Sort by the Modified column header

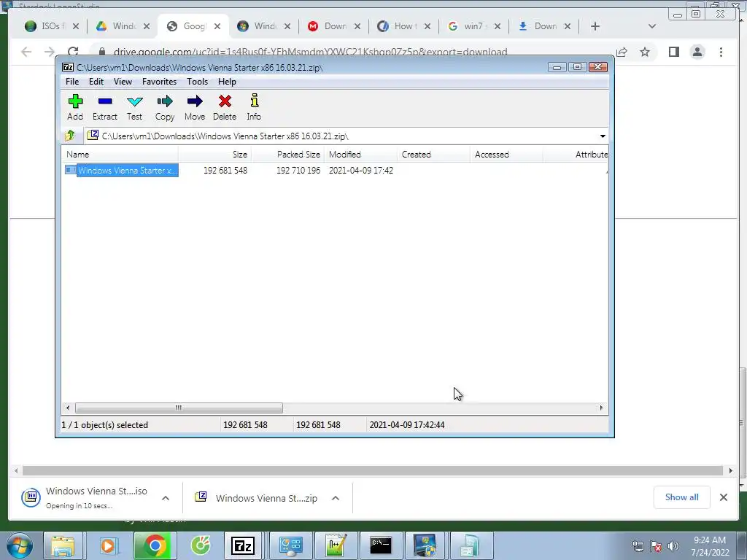[360, 155]
